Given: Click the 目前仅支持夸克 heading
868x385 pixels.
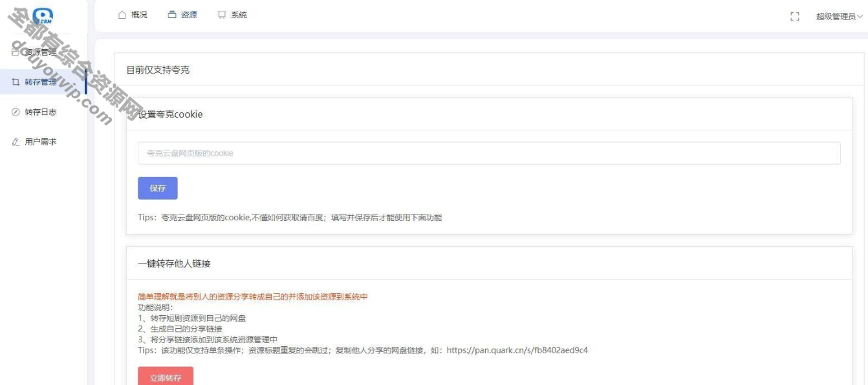Looking at the screenshot, I should (x=158, y=70).
